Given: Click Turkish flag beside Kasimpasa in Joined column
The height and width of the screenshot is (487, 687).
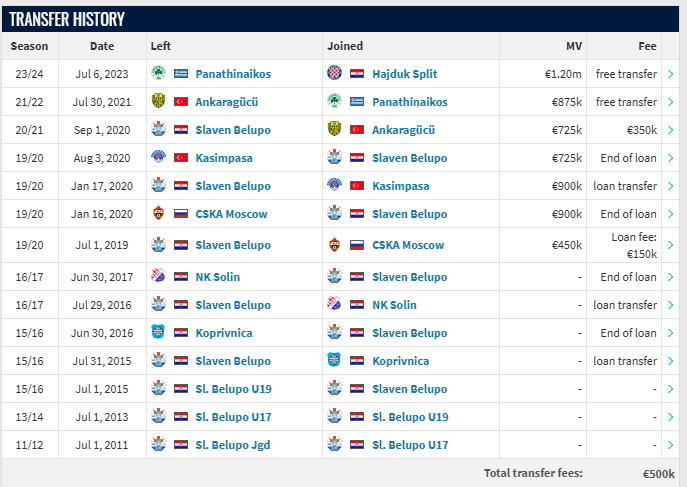Looking at the screenshot, I should coord(357,186).
